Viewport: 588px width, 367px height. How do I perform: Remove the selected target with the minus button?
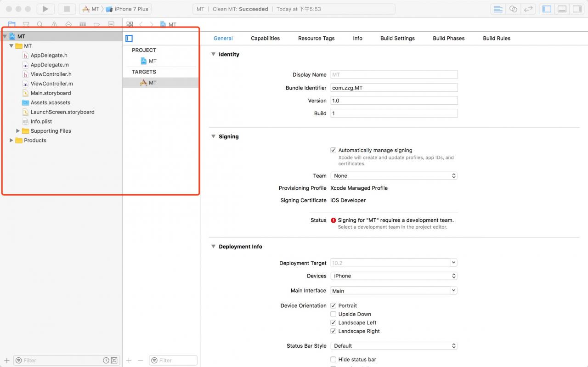[x=141, y=361]
